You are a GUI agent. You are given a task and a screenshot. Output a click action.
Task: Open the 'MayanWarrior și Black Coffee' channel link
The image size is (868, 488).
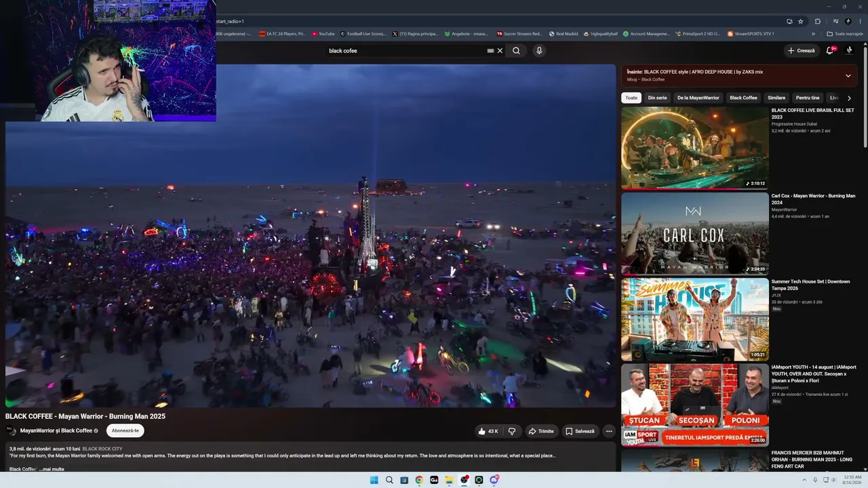click(x=56, y=430)
